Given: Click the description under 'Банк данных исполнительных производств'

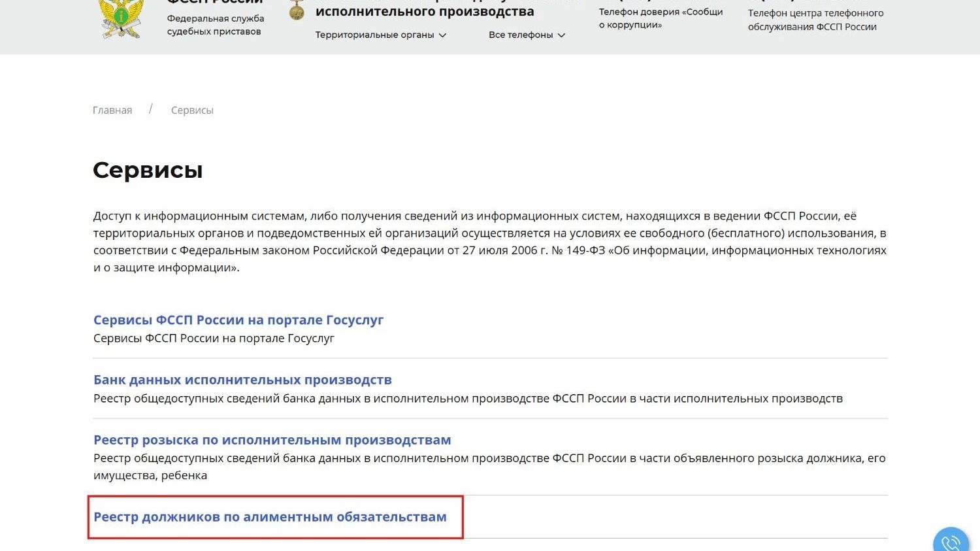Looking at the screenshot, I should point(468,399).
